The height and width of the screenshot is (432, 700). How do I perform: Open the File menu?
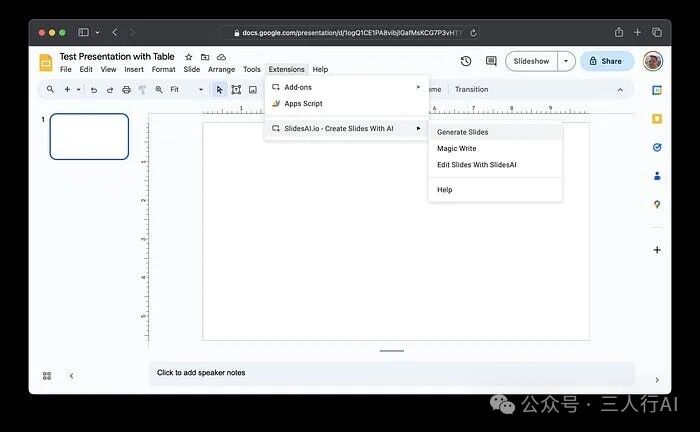(66, 69)
